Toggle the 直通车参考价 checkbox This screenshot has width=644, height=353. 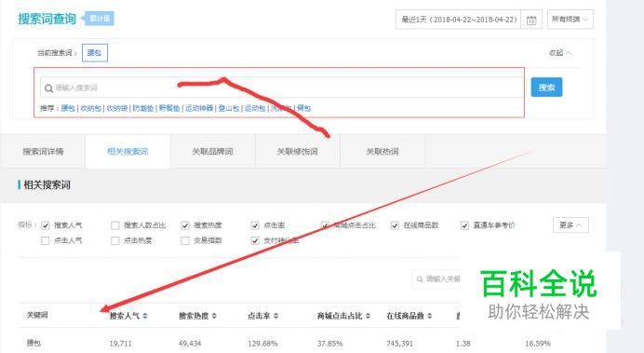pyautogui.click(x=464, y=225)
